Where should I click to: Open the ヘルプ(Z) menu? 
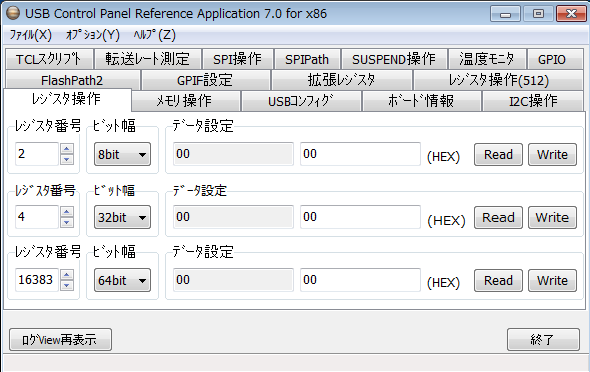(x=155, y=35)
